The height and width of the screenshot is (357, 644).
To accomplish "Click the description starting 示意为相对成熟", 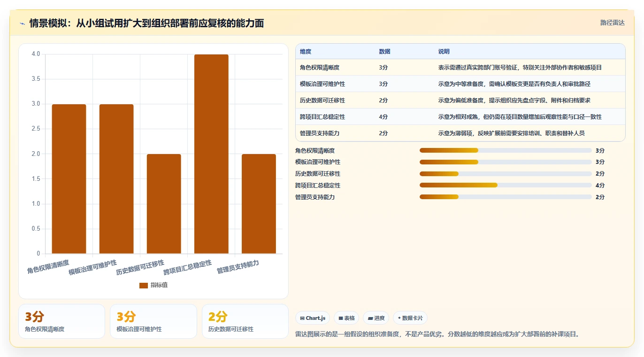I will pos(520,117).
